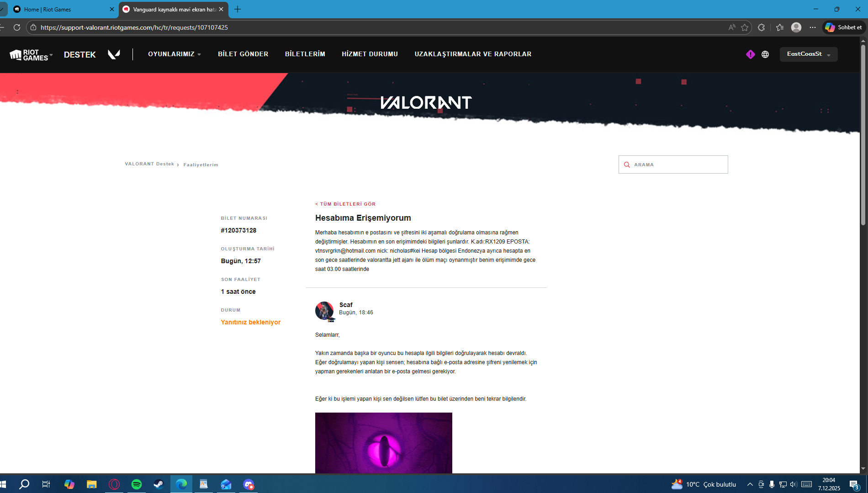Open Opera GX browser from taskbar
The image size is (868, 493).
point(114,484)
